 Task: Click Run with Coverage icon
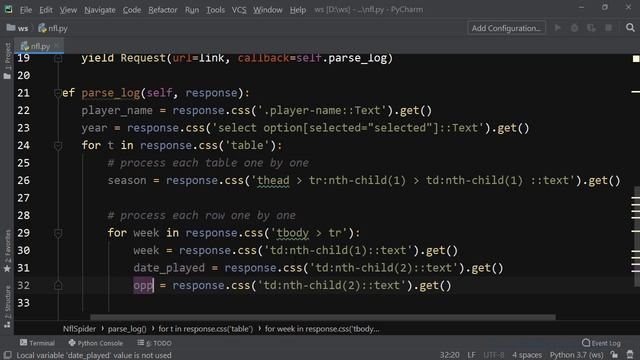591,28
